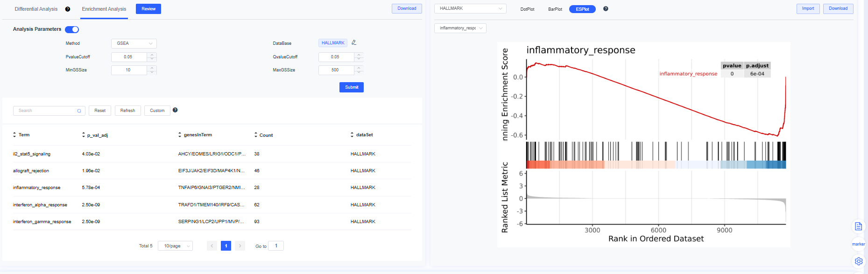Click help icon beside Differential Analysis tab
The height and width of the screenshot is (274, 868).
[x=68, y=9]
